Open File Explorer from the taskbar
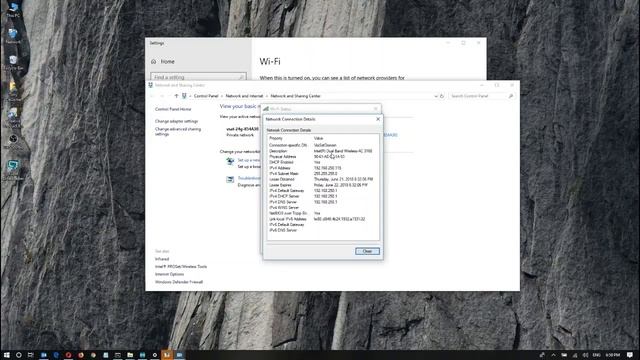 [130, 355]
